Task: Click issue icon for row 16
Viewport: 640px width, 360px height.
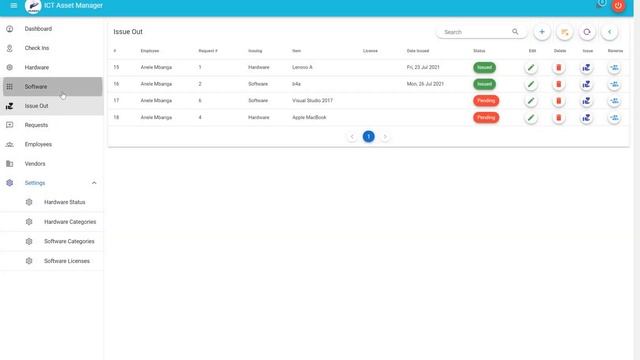Action: [x=587, y=84]
